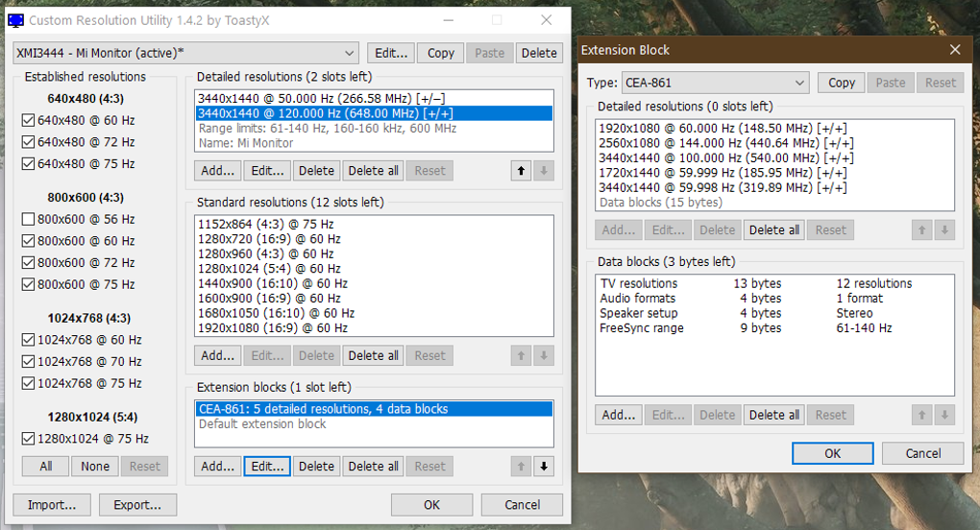980x530 pixels.
Task: Enable the 800x600 @ 56 Hz checkbox
Action: click(x=28, y=220)
